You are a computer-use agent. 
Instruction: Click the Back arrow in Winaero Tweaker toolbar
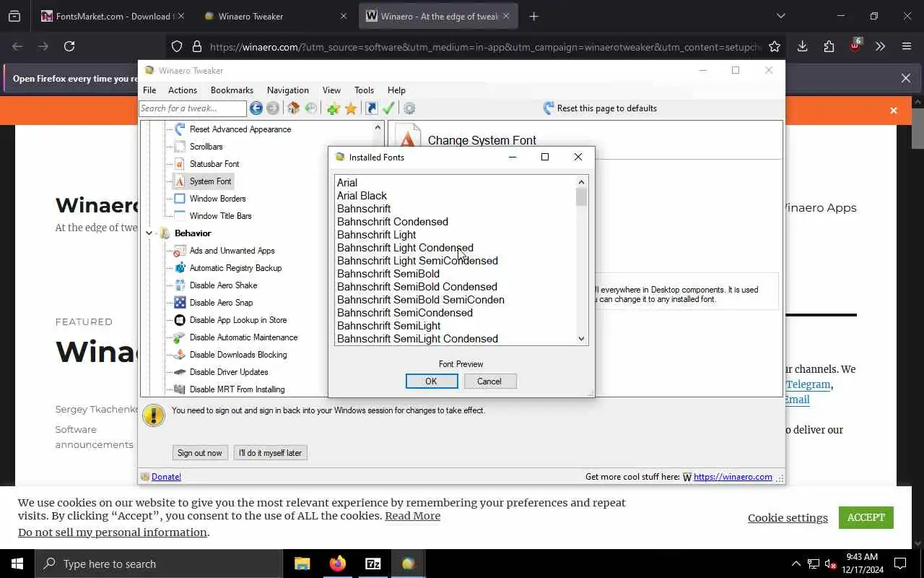(x=256, y=108)
